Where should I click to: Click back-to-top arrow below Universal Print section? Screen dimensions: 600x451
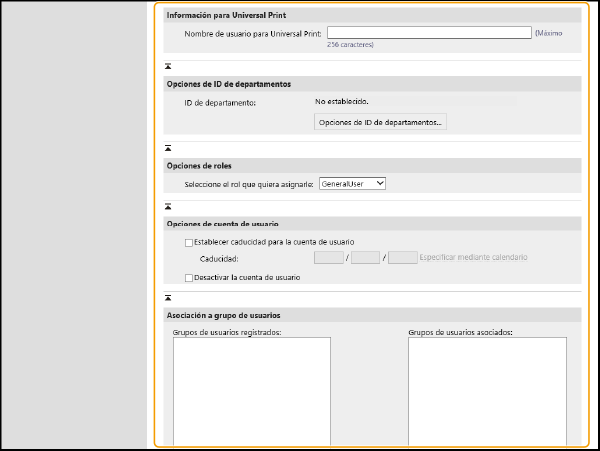pos(169,66)
